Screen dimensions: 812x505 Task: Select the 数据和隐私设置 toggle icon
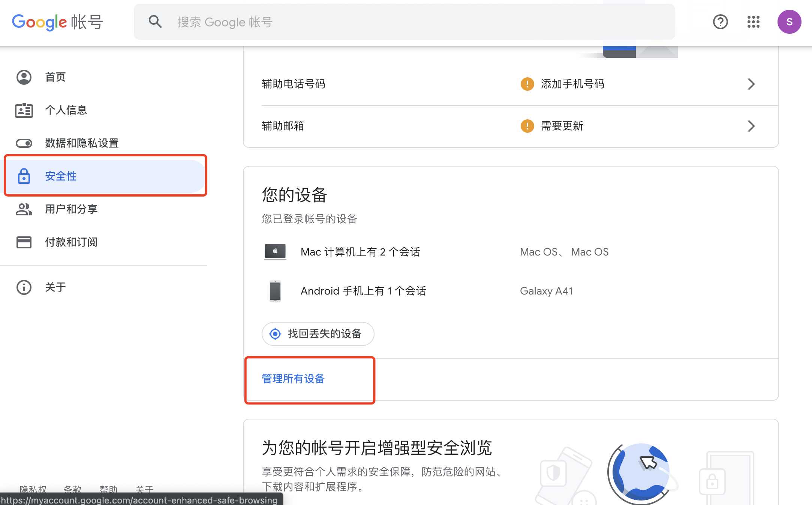click(x=24, y=143)
